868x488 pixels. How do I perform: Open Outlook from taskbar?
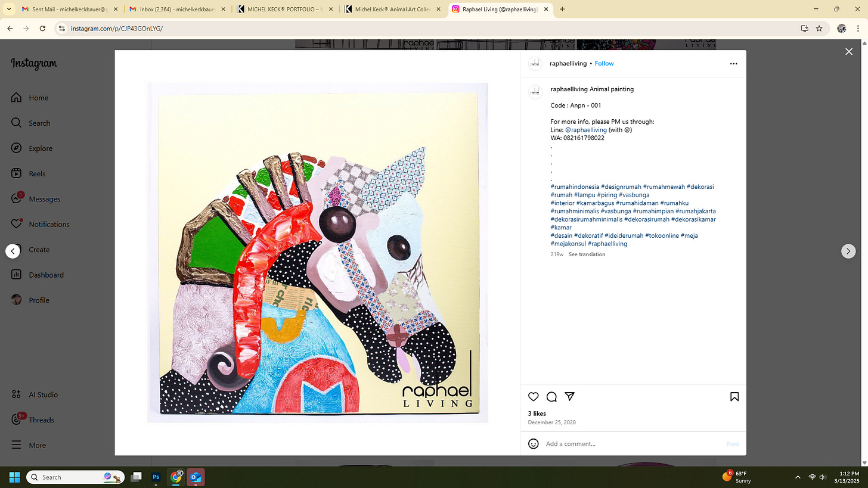(197, 477)
